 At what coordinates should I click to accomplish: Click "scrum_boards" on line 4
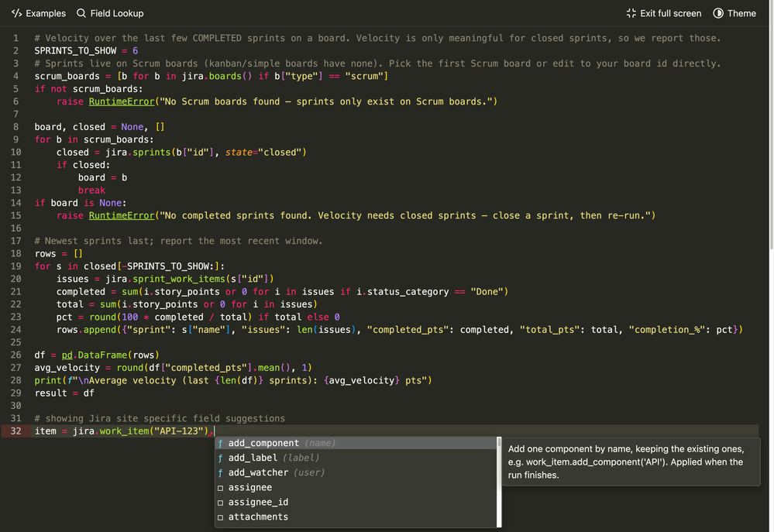[67, 76]
